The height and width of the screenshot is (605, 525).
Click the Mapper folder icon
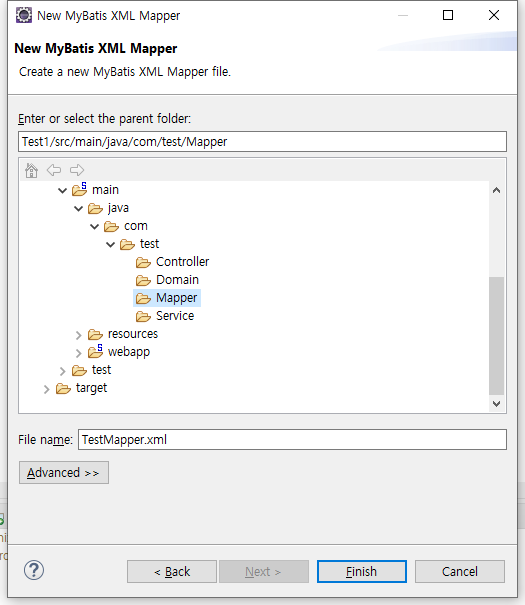coord(143,299)
